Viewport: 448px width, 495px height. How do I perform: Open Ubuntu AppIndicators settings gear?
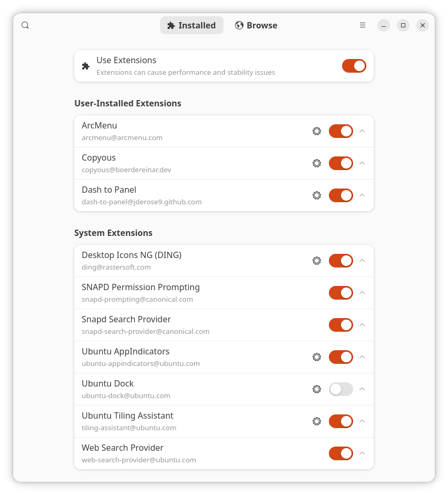tap(317, 357)
